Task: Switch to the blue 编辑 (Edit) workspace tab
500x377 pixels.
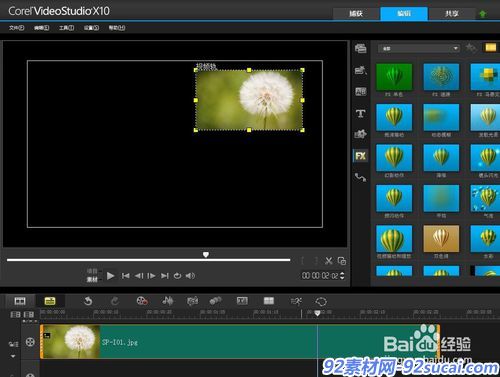Action: [404, 14]
